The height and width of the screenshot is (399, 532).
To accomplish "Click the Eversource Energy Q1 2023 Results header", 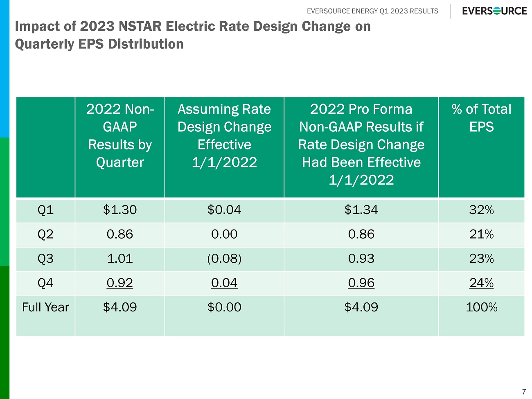I will pyautogui.click(x=372, y=11).
